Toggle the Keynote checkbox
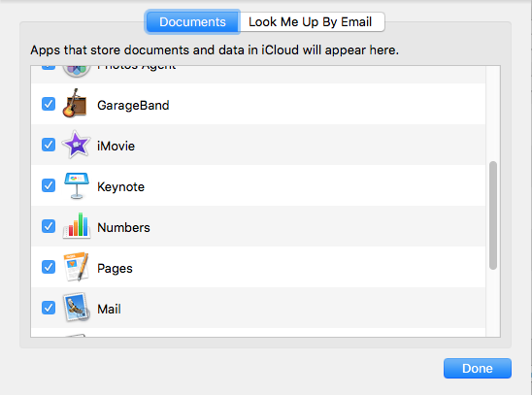Viewport: 532px width, 395px height. point(49,185)
